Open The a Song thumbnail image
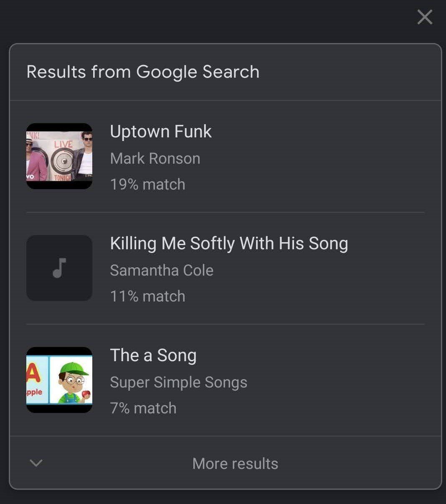Viewport: 446px width, 504px height. coord(59,380)
